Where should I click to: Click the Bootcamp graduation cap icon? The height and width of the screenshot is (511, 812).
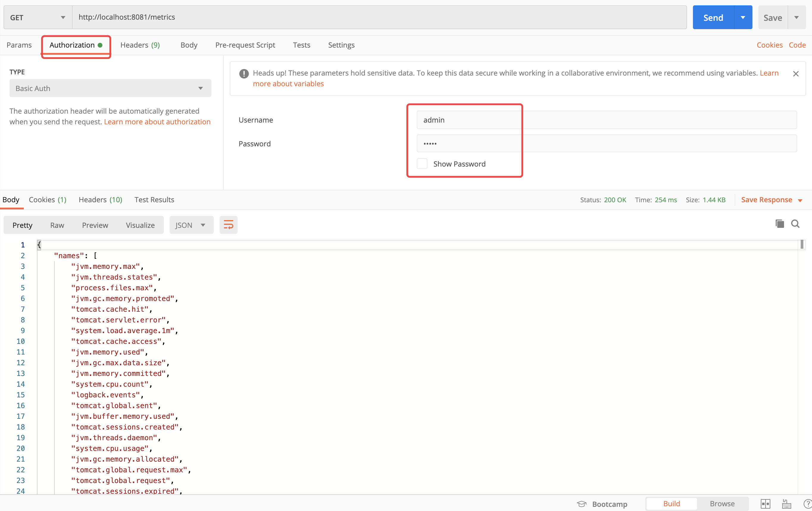click(x=581, y=504)
